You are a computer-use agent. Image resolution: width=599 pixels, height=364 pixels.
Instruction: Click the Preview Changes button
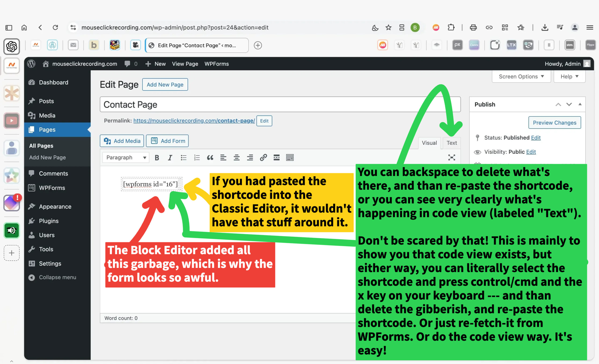coord(555,123)
